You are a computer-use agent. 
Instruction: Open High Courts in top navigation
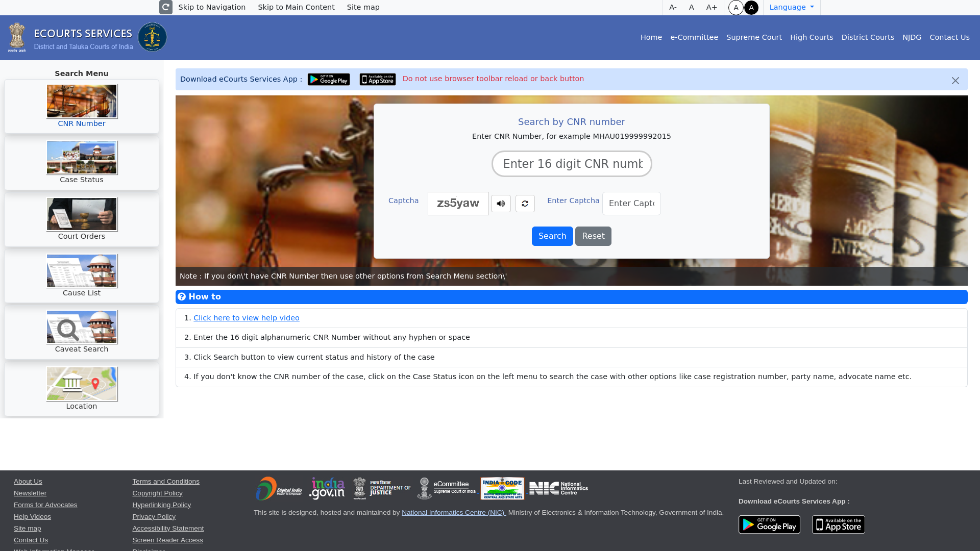pyautogui.click(x=812, y=37)
